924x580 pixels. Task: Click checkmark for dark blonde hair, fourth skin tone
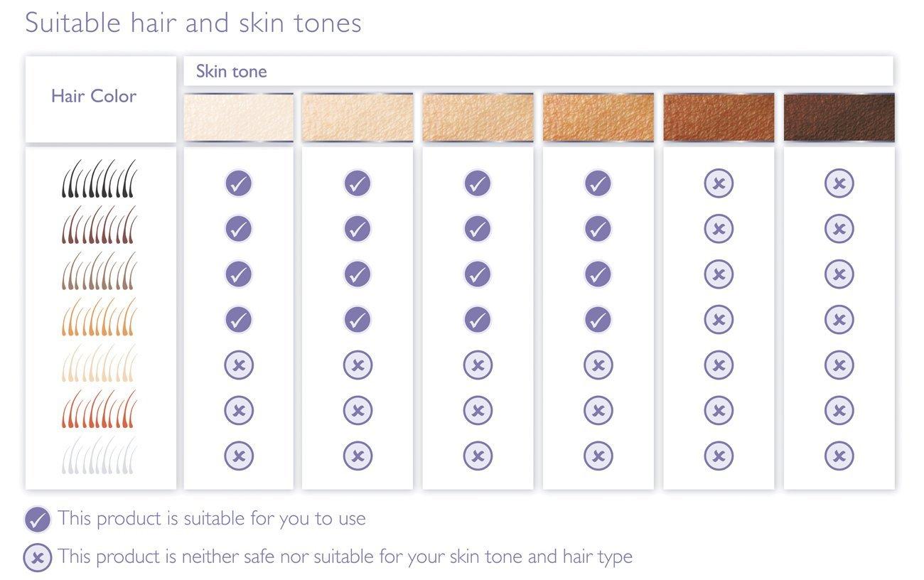598,319
